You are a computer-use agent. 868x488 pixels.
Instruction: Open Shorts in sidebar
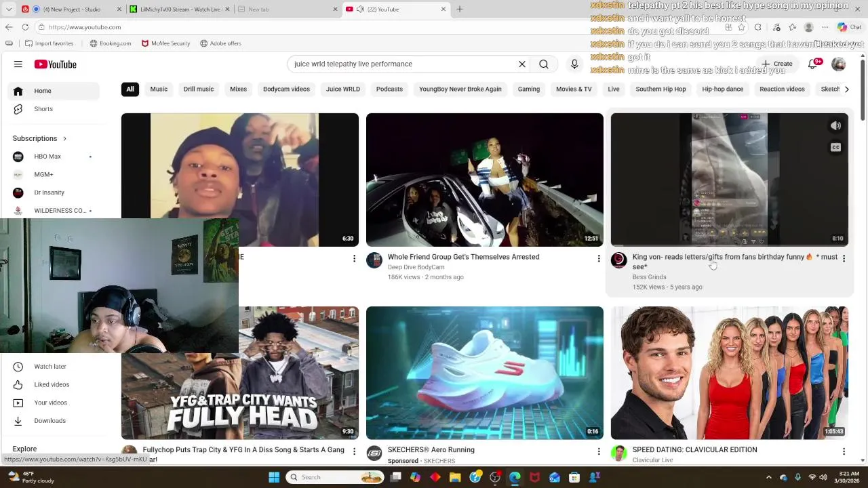pos(54,109)
